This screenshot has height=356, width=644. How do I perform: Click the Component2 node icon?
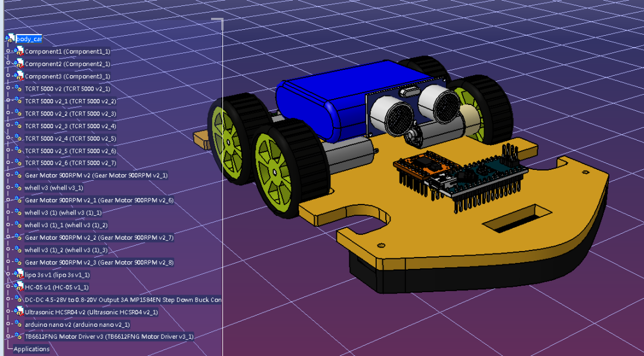tap(19, 64)
